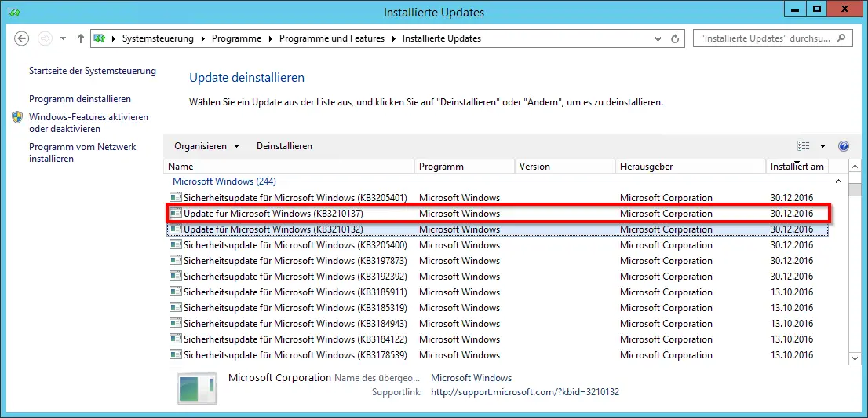Open Programm deinstallieren link
Screen dimensions: 868x418
(80, 99)
